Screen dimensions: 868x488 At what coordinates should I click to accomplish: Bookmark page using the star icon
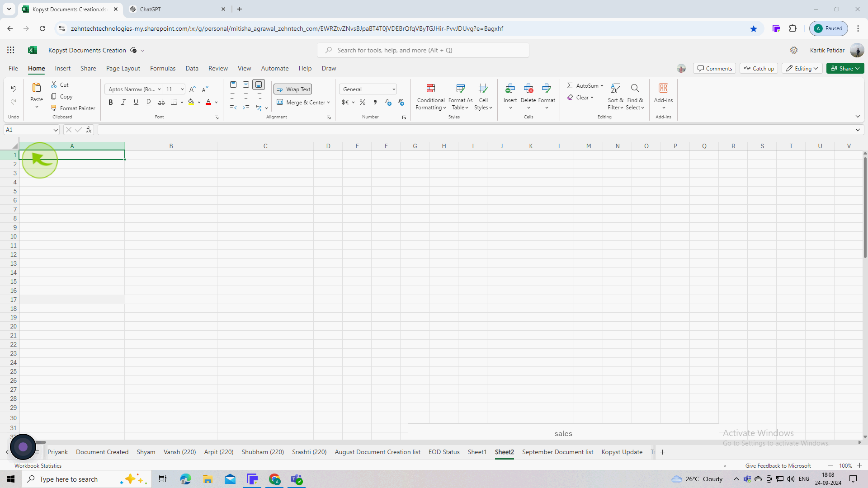click(x=754, y=28)
